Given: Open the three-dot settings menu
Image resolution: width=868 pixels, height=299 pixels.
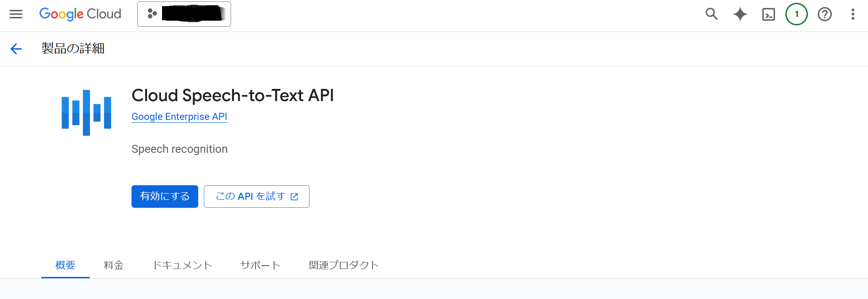Looking at the screenshot, I should (852, 14).
